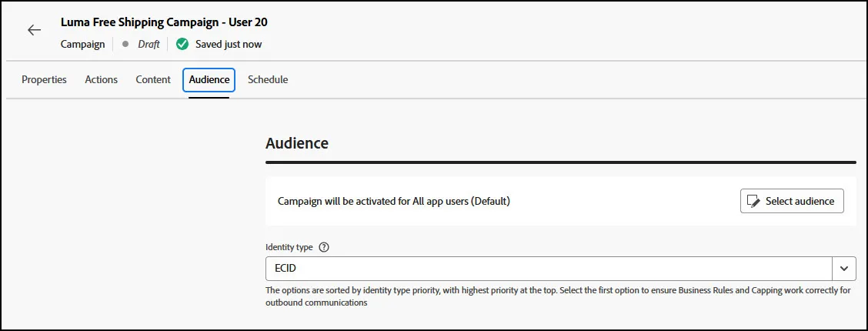Switch to the Actions tab

pos(102,80)
